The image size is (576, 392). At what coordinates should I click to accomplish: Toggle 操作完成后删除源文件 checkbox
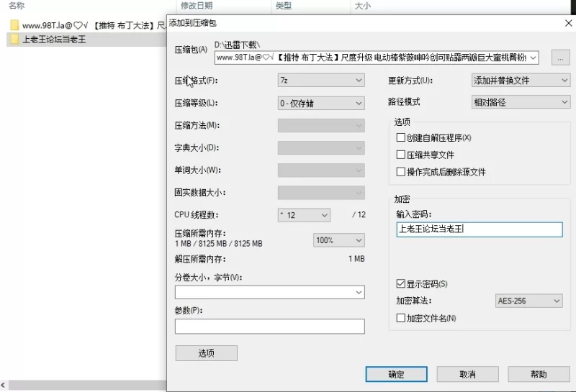click(x=401, y=172)
